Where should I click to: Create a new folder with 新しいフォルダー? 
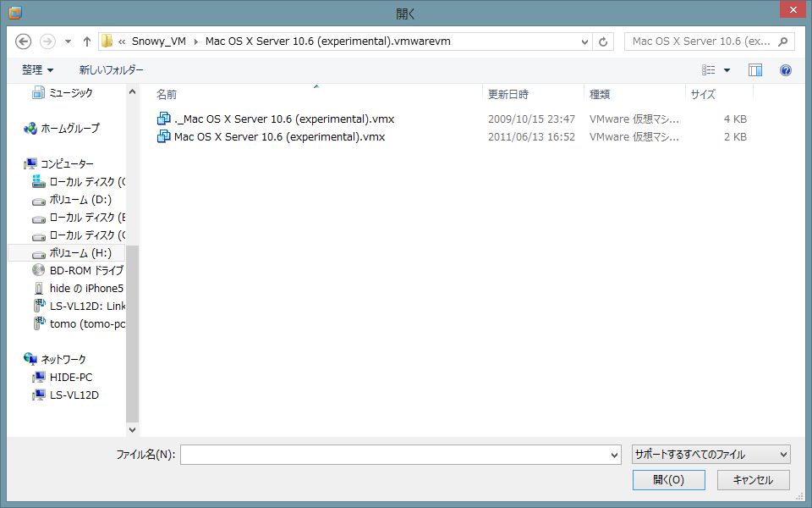(112, 69)
